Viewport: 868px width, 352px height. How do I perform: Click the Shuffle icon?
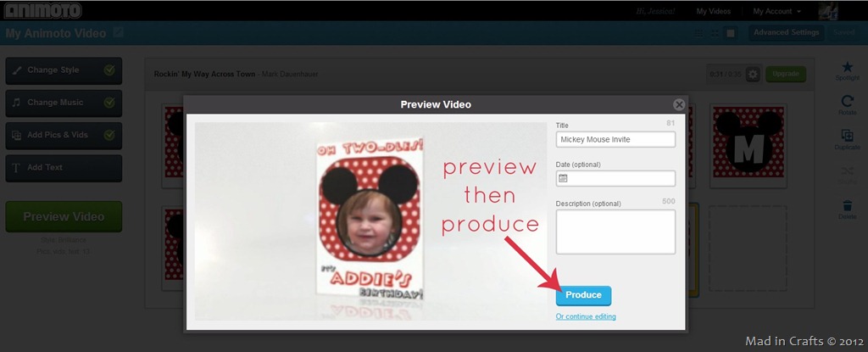[847, 170]
